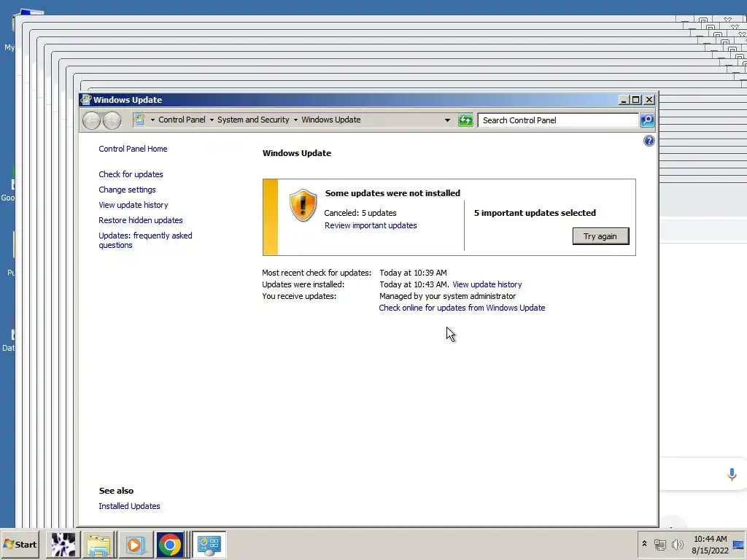Select the Control Panel taskbar button
747x560 pixels.
pos(209,544)
